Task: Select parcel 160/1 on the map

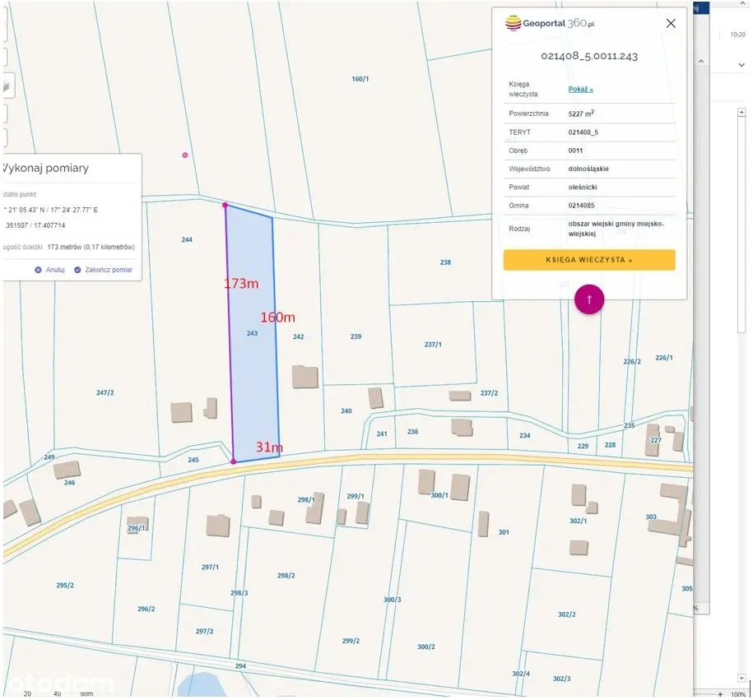Action: coord(360,79)
